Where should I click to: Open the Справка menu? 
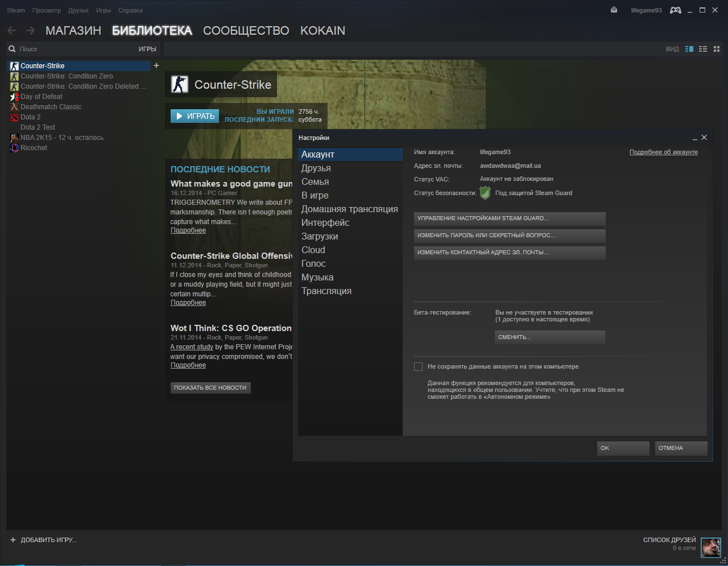click(x=130, y=10)
